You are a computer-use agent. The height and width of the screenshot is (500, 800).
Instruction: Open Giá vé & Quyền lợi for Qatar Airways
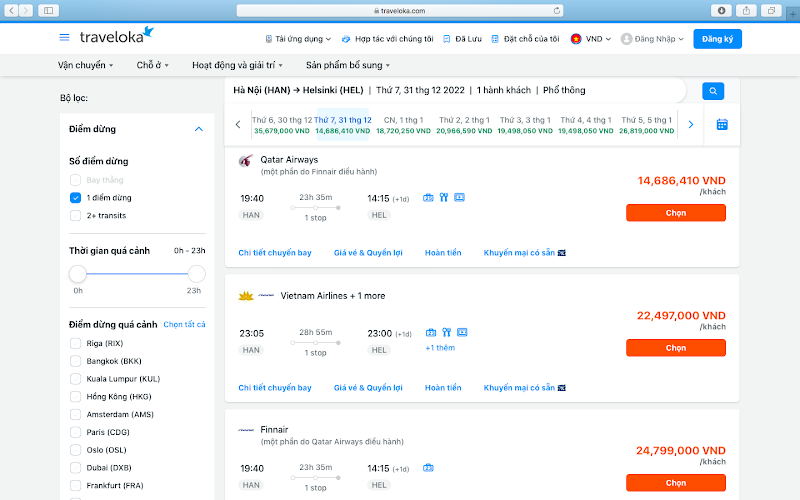[x=368, y=253]
